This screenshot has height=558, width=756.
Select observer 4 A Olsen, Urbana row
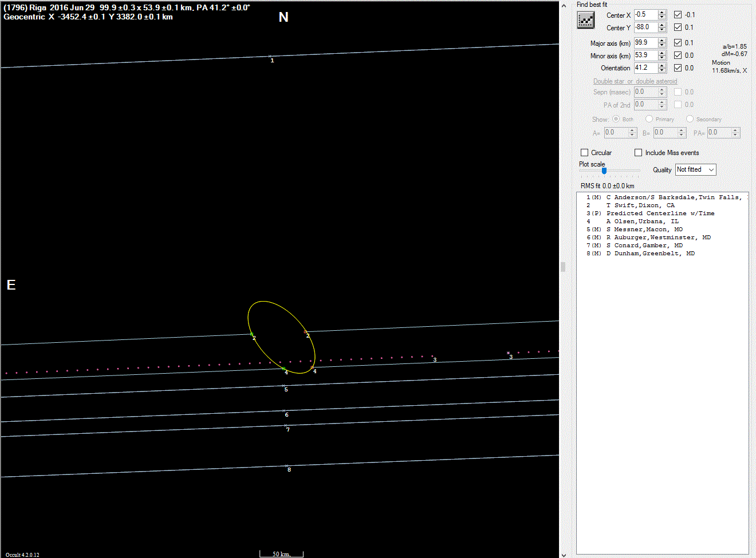point(663,221)
